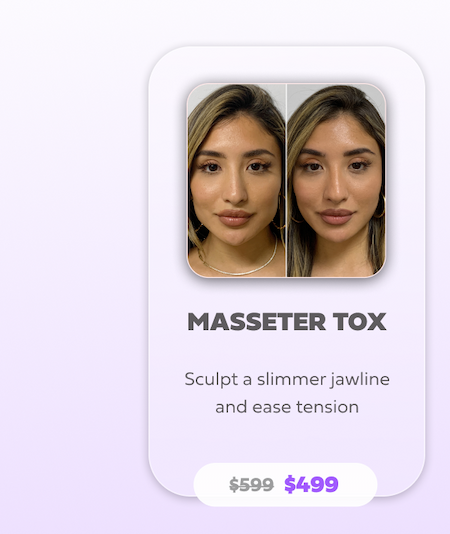Click the card area below the description text

click(287, 439)
